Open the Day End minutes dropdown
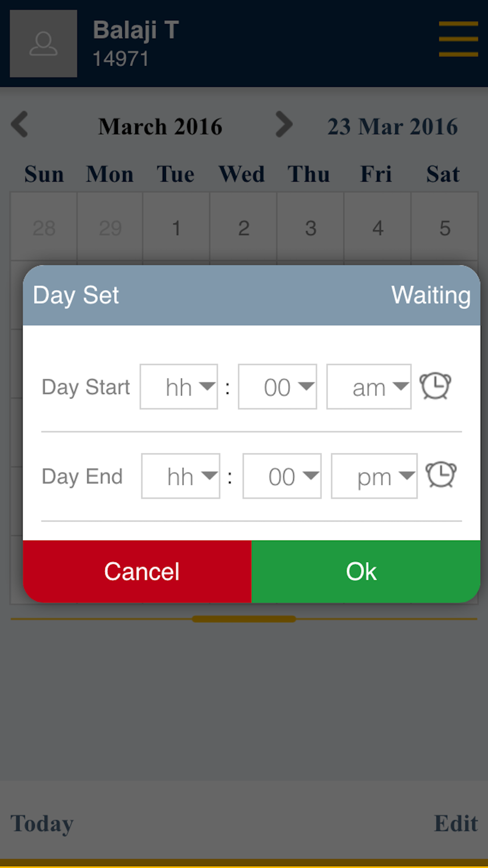 click(282, 476)
